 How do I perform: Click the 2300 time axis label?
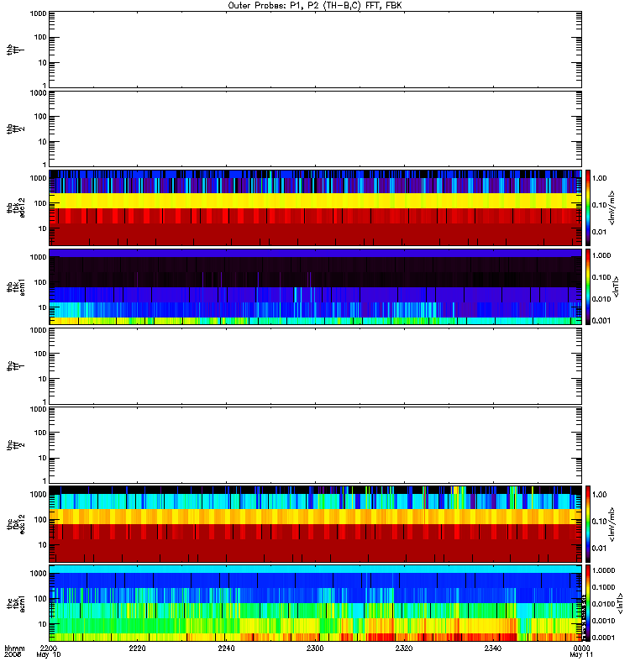(x=315, y=648)
